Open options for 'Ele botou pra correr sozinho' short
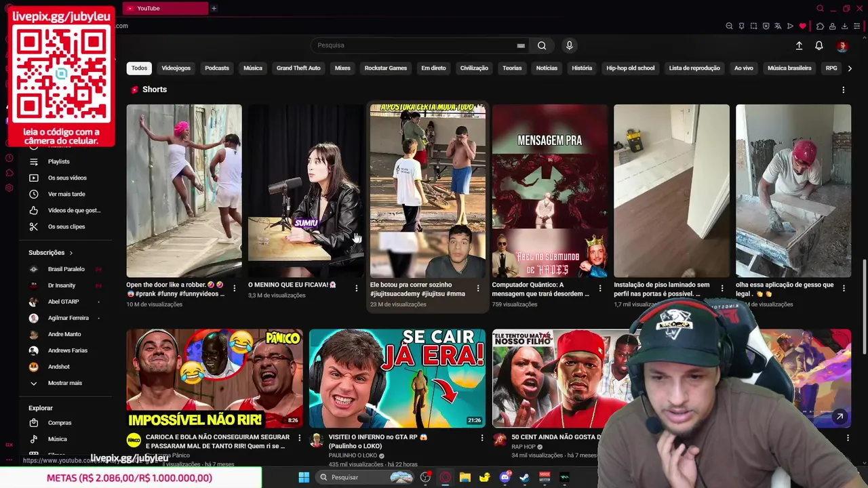Screen dimensions: 868x488 tap(478, 288)
